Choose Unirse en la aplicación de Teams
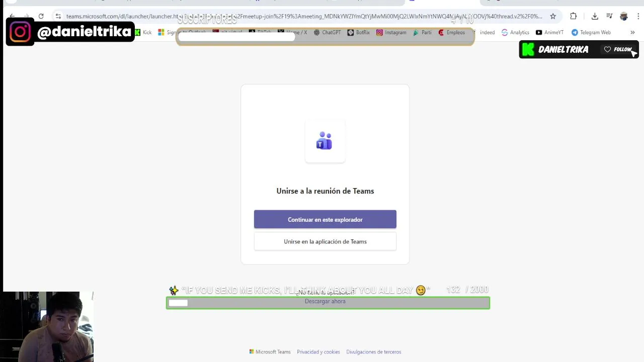The width and height of the screenshot is (644, 362). (x=325, y=241)
